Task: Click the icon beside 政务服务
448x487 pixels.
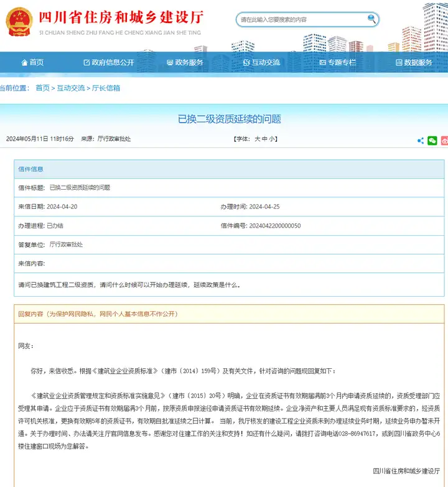Action: tap(170, 63)
